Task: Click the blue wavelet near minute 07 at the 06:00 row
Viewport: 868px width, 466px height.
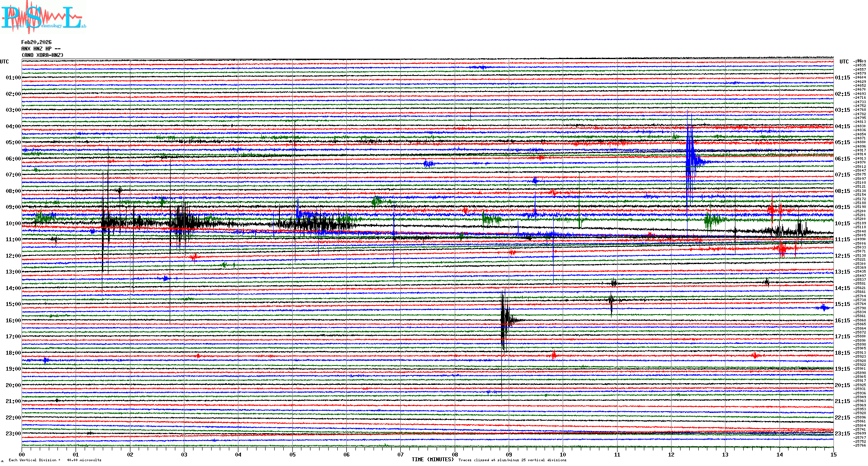Action: pos(428,163)
